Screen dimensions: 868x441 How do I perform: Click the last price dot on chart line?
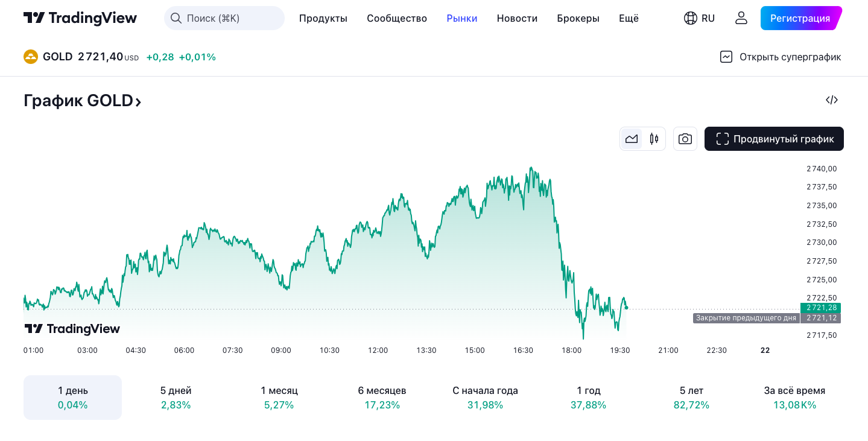627,308
